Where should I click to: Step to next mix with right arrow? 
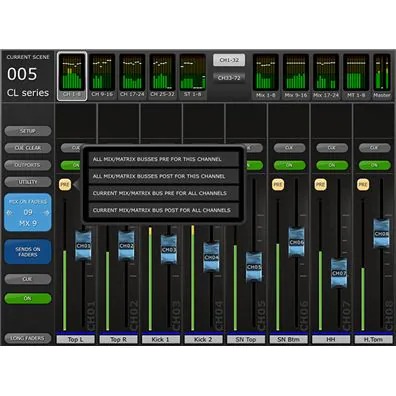[x=46, y=212]
